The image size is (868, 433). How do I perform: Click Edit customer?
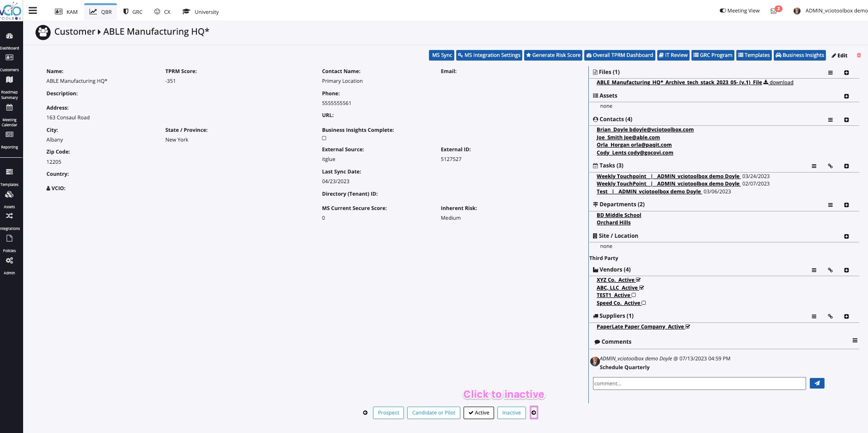pyautogui.click(x=839, y=56)
